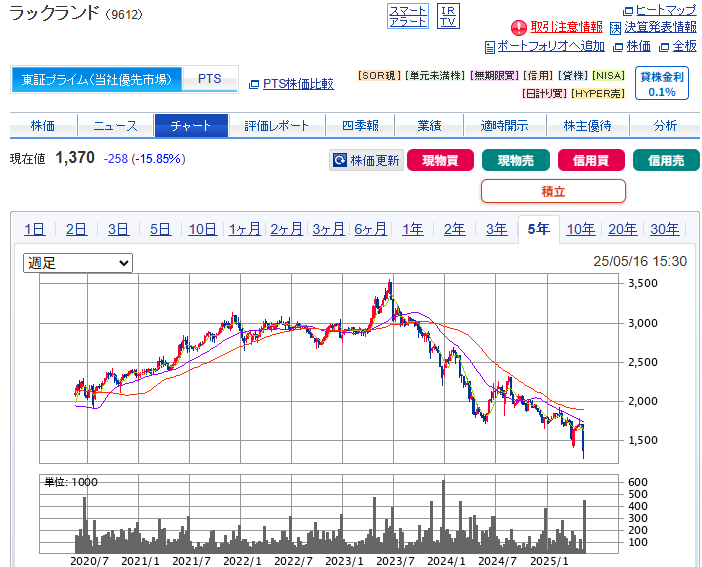Viewport: 702px width, 567px height.
Task: Switch to PTS market
Action: pyautogui.click(x=210, y=79)
